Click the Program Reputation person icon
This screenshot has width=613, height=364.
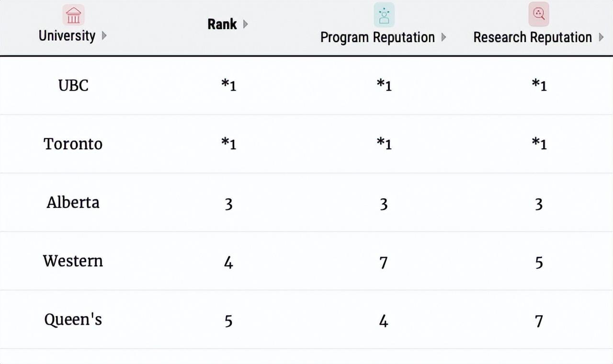384,15
